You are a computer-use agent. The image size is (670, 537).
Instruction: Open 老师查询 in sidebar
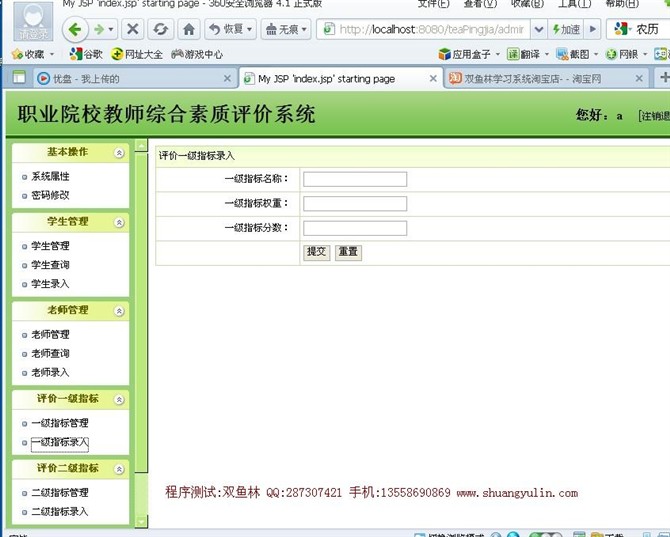click(50, 353)
